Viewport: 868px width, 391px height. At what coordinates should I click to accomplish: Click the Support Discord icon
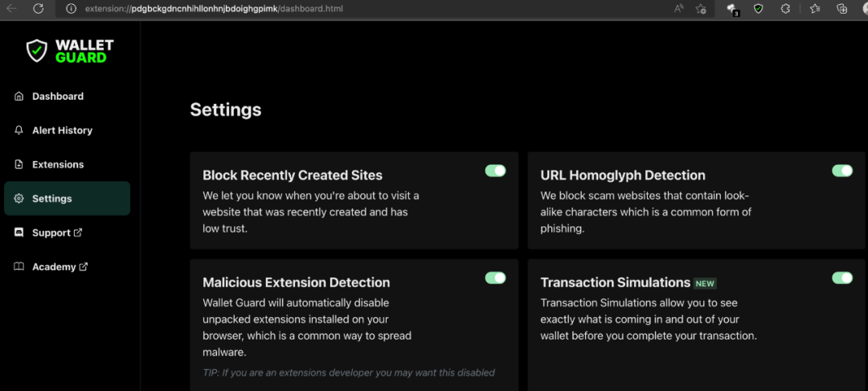coord(19,233)
